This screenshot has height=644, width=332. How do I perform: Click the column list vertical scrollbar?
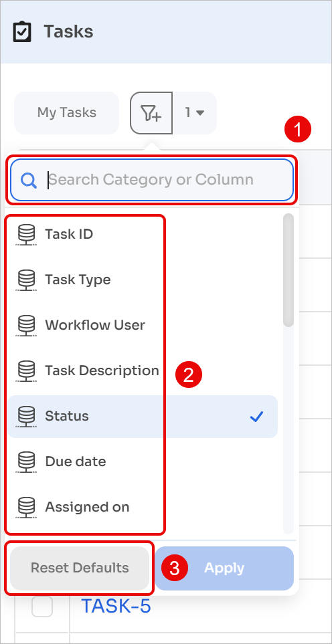click(x=289, y=270)
